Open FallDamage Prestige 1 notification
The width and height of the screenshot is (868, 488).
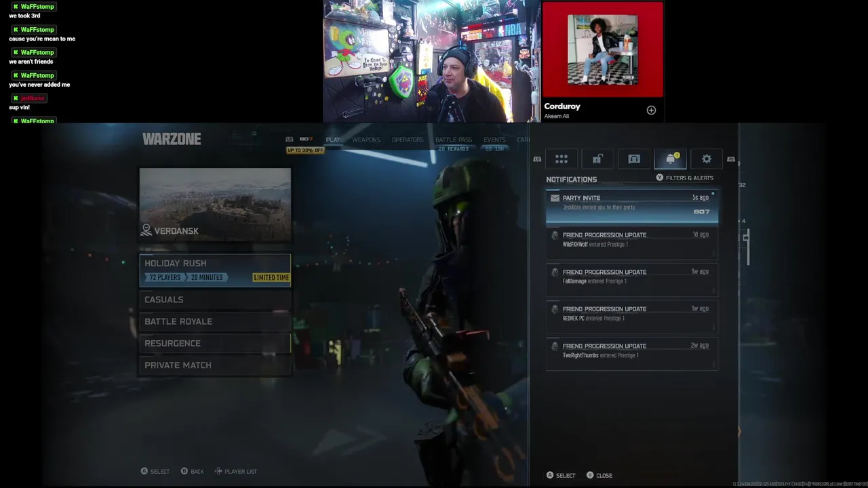[x=632, y=281]
